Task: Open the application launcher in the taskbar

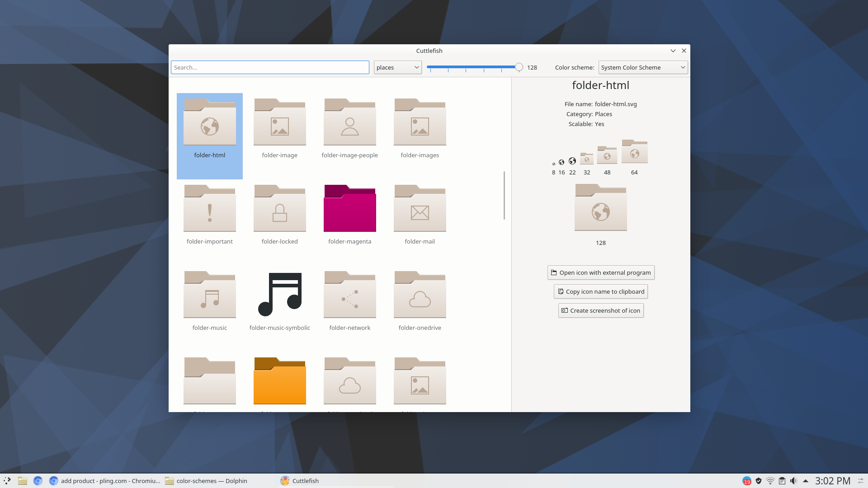Action: [7, 481]
